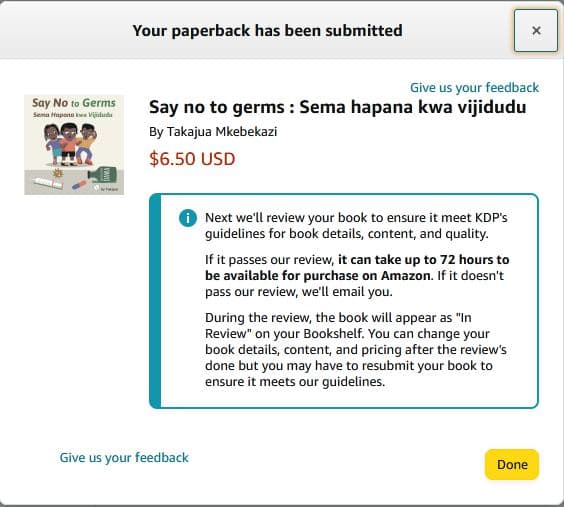Click the Say No to Germs cover thumbnail
The image size is (564, 507).
click(x=74, y=145)
